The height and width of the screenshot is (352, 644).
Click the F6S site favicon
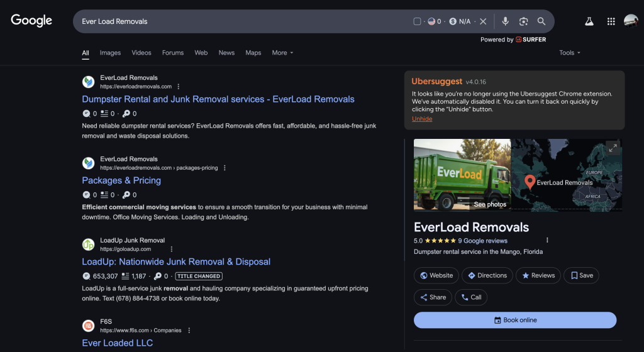(x=88, y=326)
